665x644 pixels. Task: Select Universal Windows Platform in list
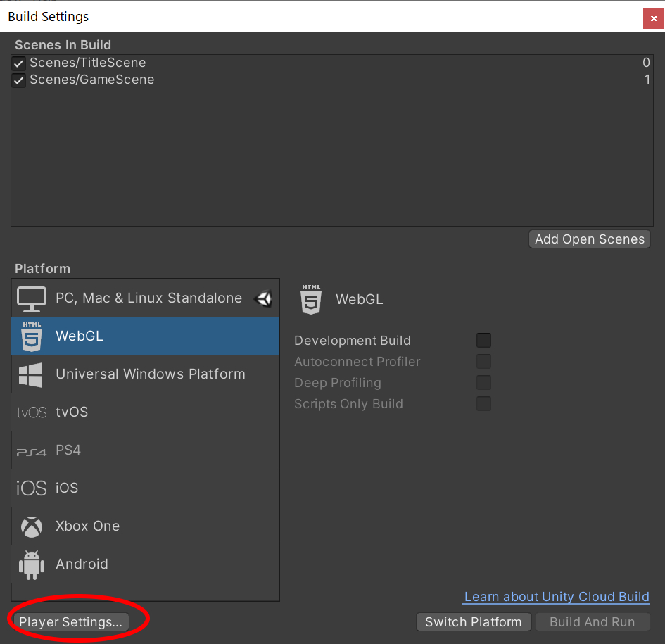pos(146,374)
